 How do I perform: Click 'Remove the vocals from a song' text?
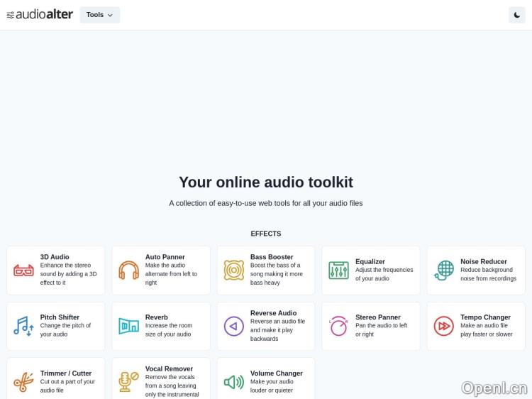172,386
